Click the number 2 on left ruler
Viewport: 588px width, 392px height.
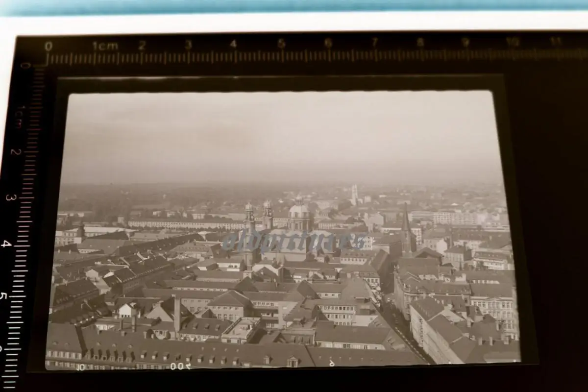(x=16, y=152)
